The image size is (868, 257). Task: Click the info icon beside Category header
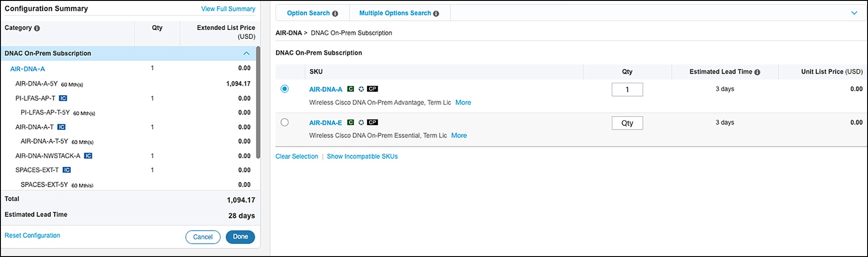(37, 28)
